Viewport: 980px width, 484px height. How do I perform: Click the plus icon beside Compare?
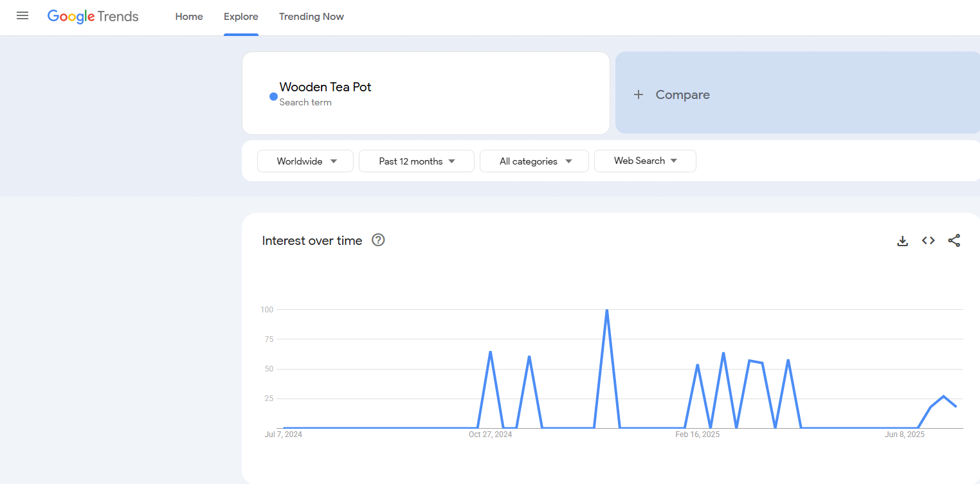[x=638, y=94]
